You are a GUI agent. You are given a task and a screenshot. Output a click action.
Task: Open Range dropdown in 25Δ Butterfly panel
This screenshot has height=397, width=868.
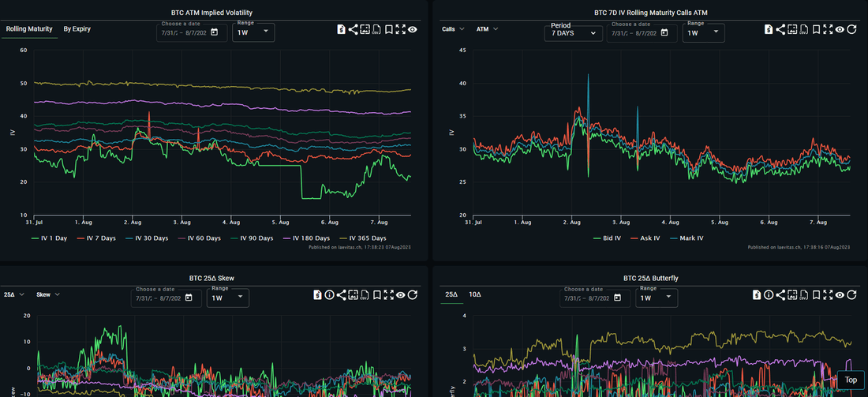click(x=657, y=298)
